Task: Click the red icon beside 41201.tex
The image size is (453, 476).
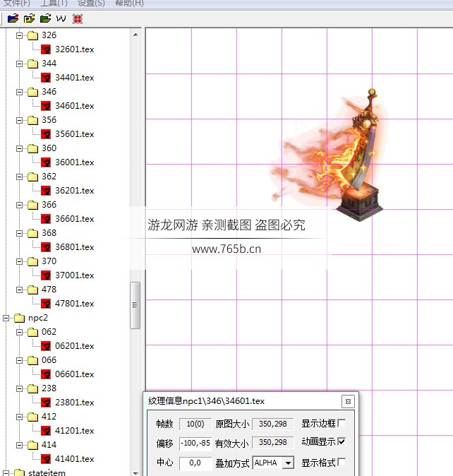Action: 46,431
